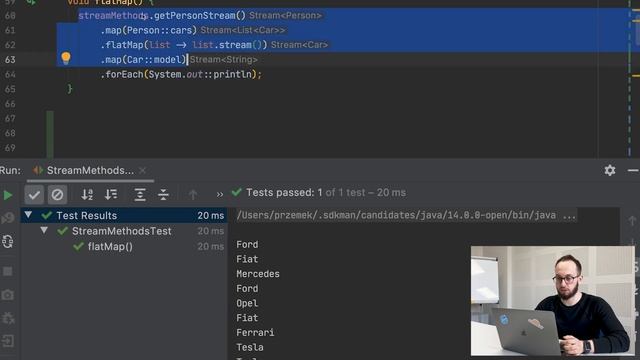The width and height of the screenshot is (640, 360).
Task: Click 'Mercedes' console output line
Action: point(258,274)
